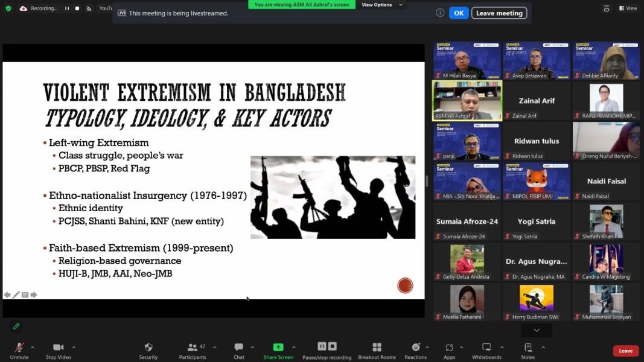Click the green annotate pencil icon
Screen dimensions: 644x362
[16, 326]
